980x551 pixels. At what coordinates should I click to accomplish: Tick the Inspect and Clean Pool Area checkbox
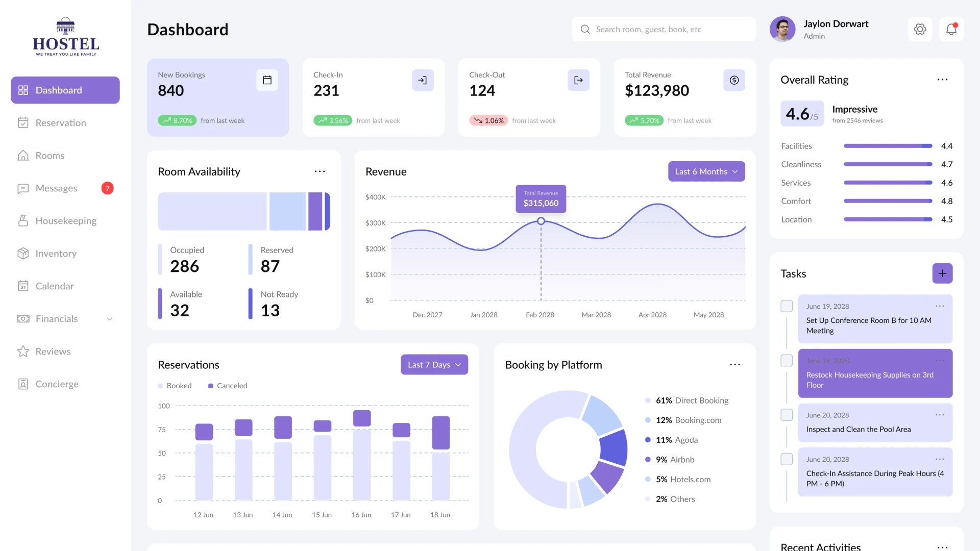pos(786,415)
